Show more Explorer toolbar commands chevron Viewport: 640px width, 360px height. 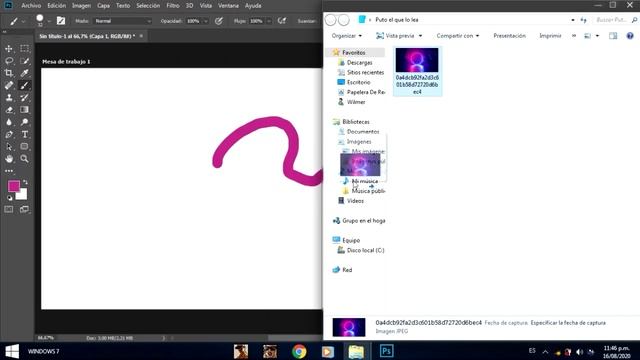574,36
